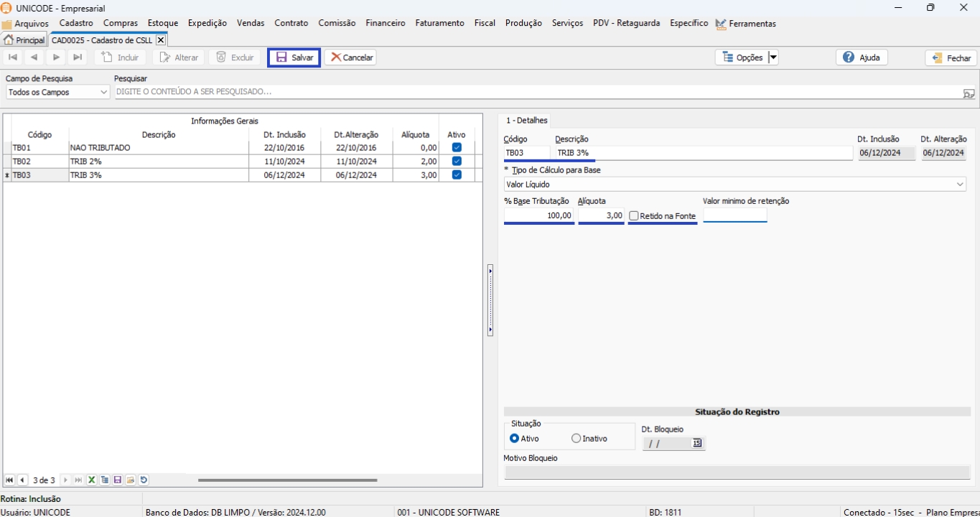
Task: Click the purple save-layout icon in grid footer
Action: [118, 480]
